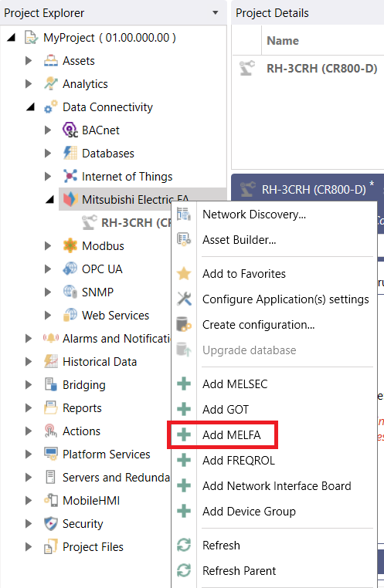Click the Security shield icon

[51, 523]
